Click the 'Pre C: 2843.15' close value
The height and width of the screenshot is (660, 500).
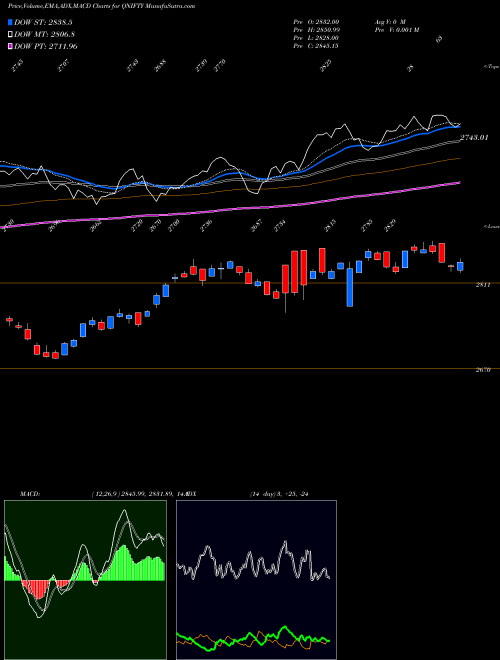click(316, 46)
